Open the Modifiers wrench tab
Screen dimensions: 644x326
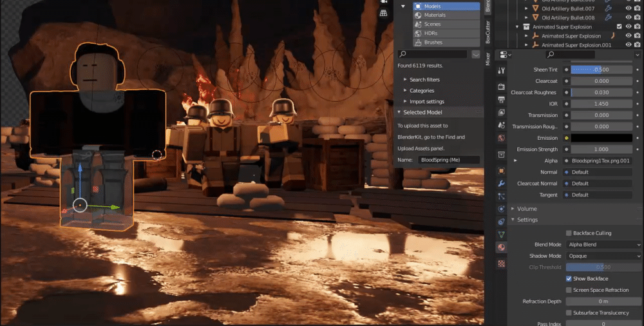point(501,184)
